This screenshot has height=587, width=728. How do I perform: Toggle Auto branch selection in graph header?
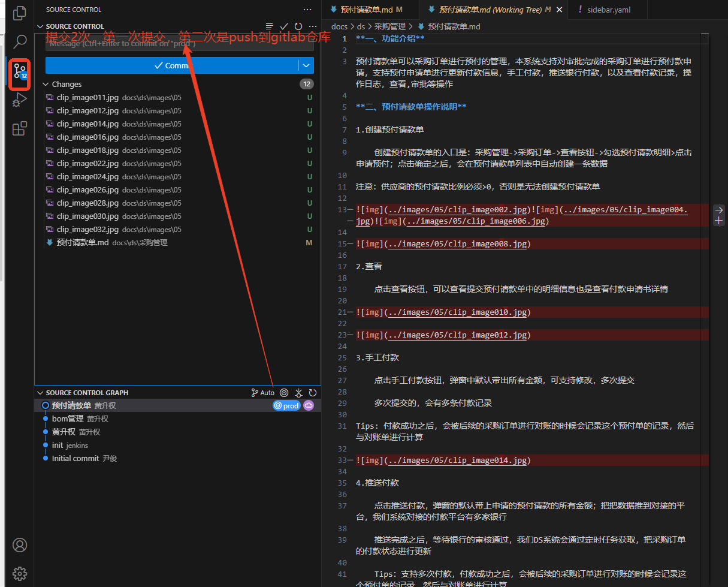point(262,393)
